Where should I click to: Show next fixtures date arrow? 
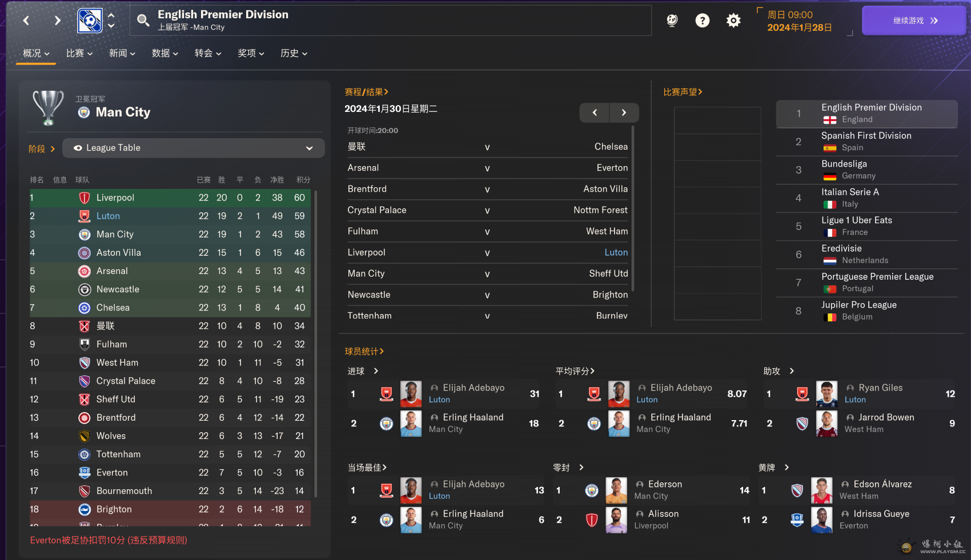[x=624, y=112]
